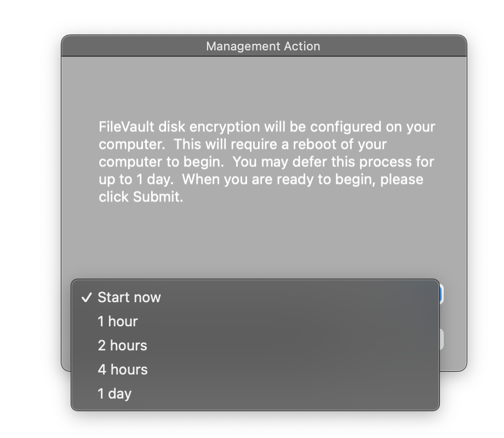The image size is (504, 438).
Task: Select "4 hours" to defer encryption
Action: 122,370
